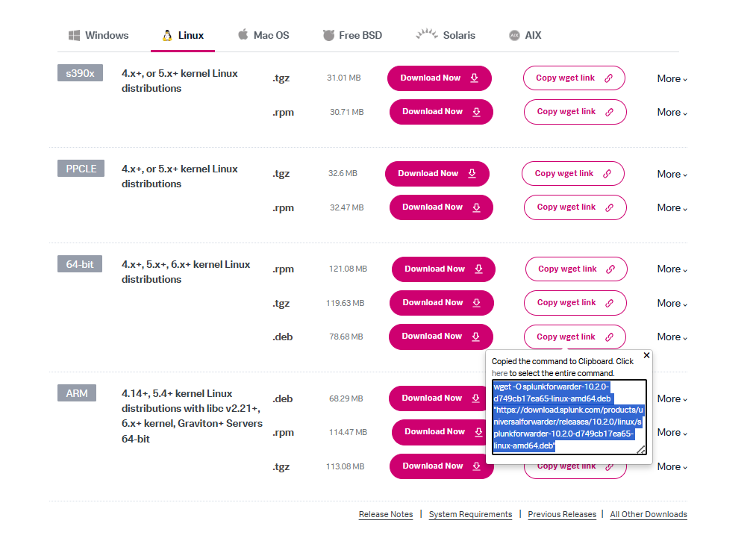Click the AIX circular logo icon
This screenshot has height=541, width=756.
(513, 35)
